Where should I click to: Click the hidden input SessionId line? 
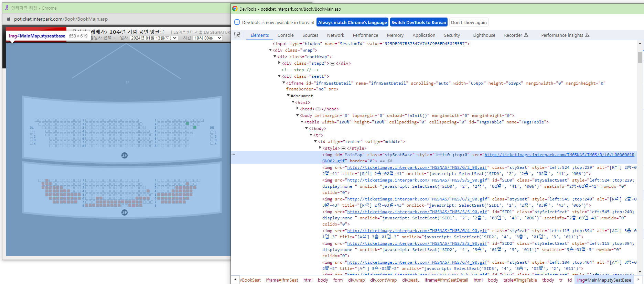tap(371, 44)
